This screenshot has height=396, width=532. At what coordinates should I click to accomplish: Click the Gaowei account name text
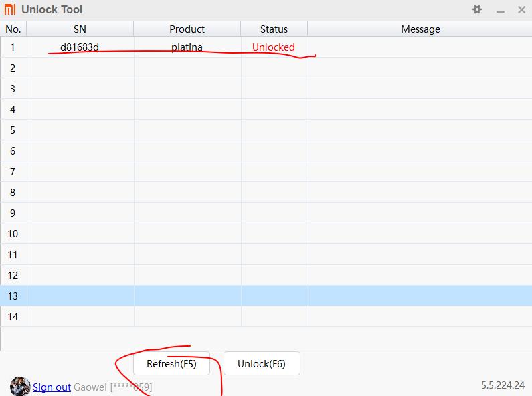click(x=90, y=387)
